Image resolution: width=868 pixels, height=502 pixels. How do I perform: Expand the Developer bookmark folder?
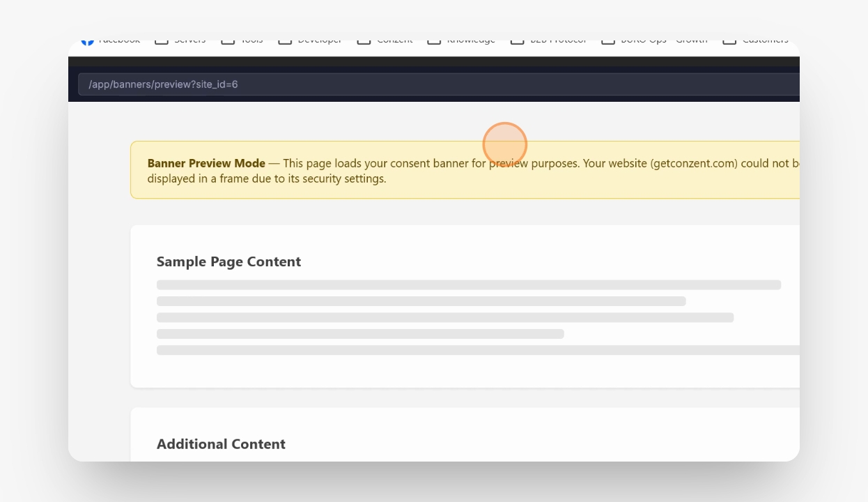309,40
